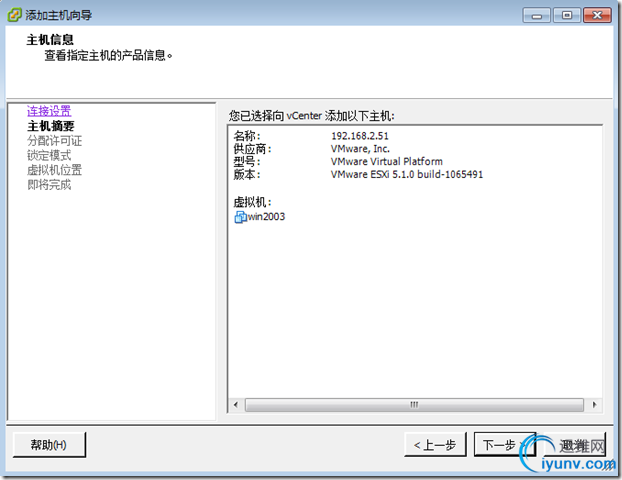Image resolution: width=622 pixels, height=480 pixels.
Task: Click the 帮助(H) button
Action: (49, 445)
